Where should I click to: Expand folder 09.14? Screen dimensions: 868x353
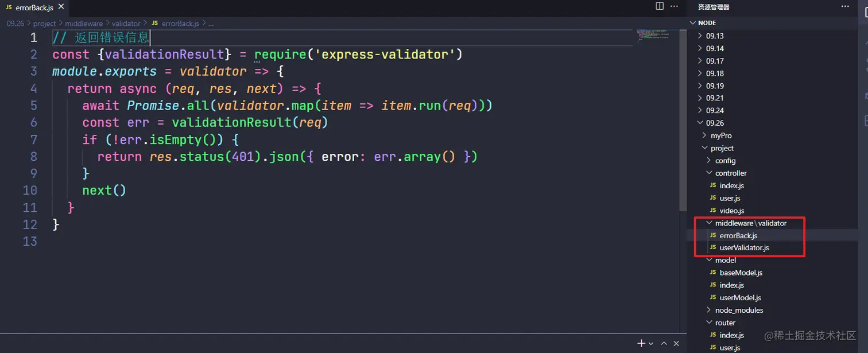pos(715,48)
